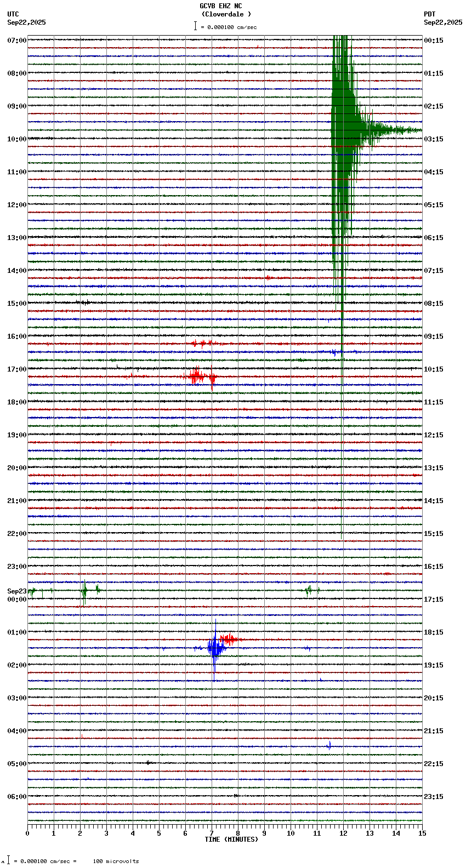Click the top scale label 0.000100 cm/sec
Screen dimensions: 466x868
(232, 27)
